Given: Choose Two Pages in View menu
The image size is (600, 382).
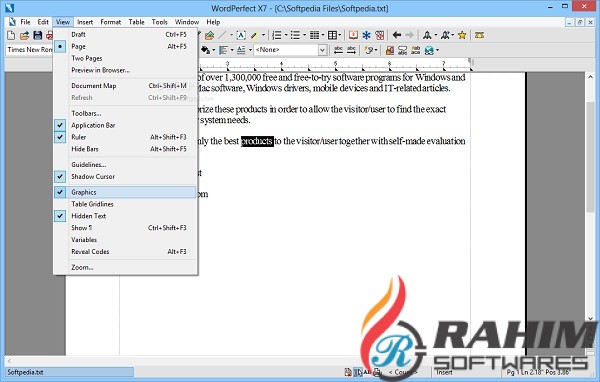Looking at the screenshot, I should click(125, 58).
